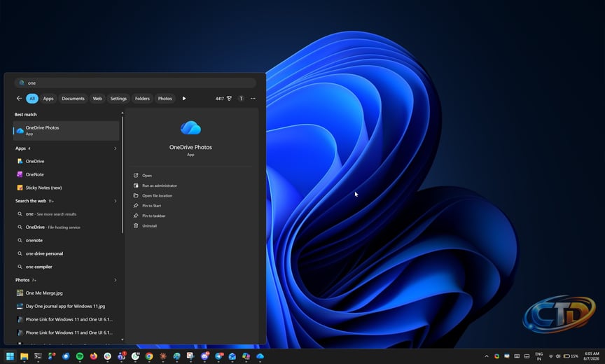Click the Windows Start button
The height and width of the screenshot is (364, 605).
pos(10,356)
